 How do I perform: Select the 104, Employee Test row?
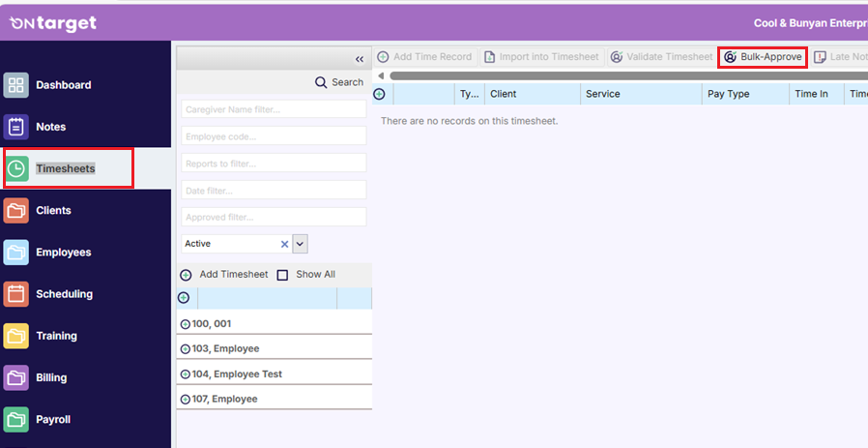point(274,374)
